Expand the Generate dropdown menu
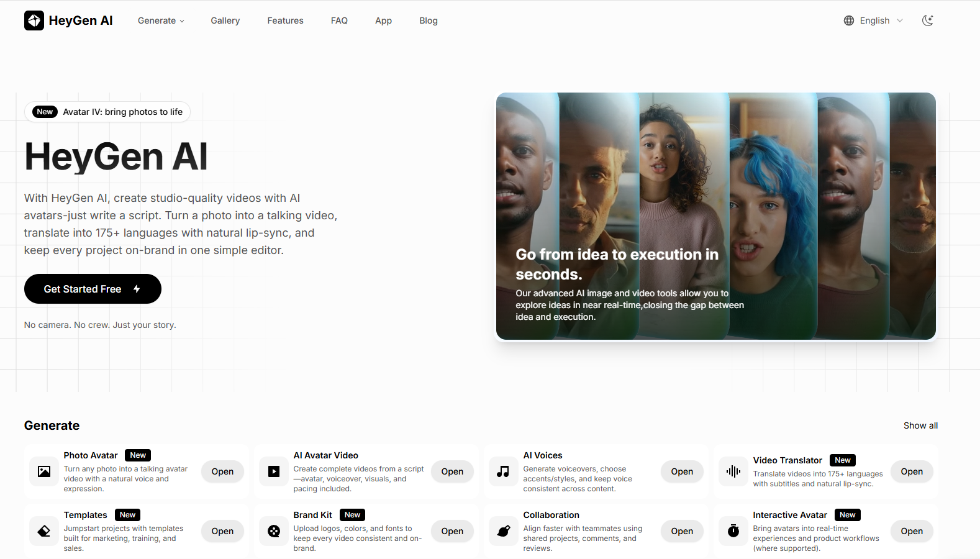The height and width of the screenshot is (559, 980). click(161, 20)
